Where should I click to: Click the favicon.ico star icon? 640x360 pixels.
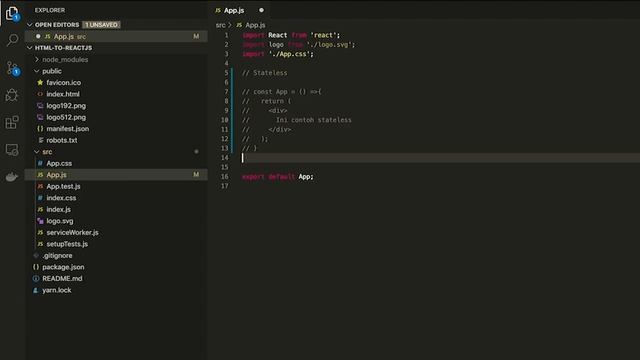(x=40, y=82)
